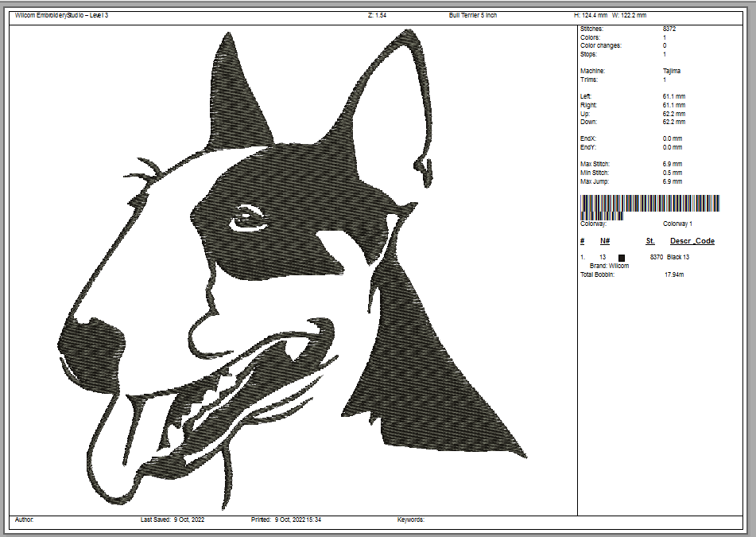756x537 pixels.
Task: Click the 'Brand: Wilcom' label
Action: coord(609,266)
